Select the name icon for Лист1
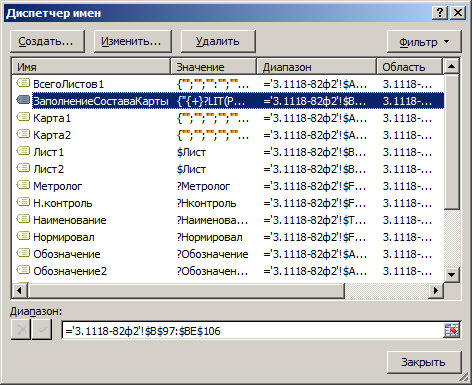This screenshot has width=472, height=385. [x=23, y=151]
